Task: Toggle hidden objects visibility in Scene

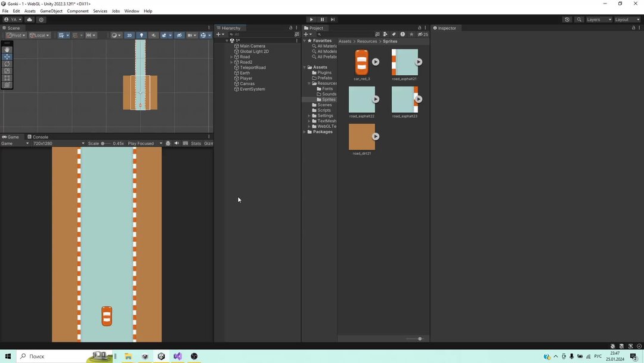Action: click(x=179, y=35)
